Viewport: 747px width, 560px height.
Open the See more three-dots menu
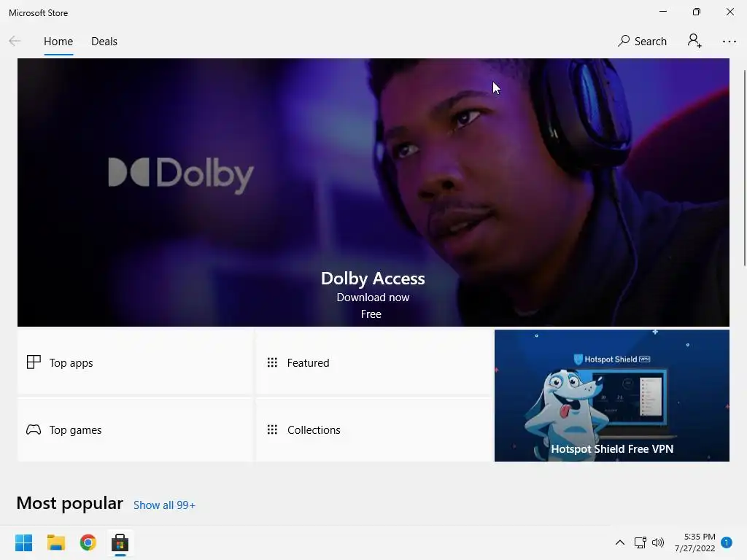pyautogui.click(x=729, y=42)
